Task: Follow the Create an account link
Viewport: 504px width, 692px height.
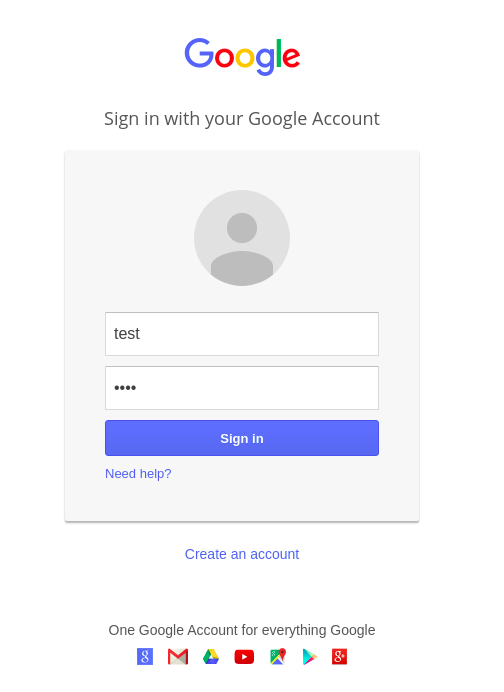Action: [242, 554]
